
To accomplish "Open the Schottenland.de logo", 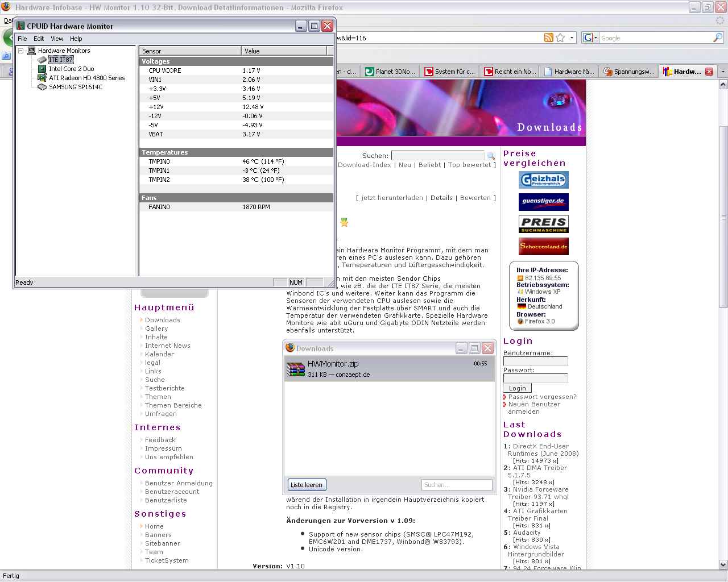I will click(x=544, y=246).
